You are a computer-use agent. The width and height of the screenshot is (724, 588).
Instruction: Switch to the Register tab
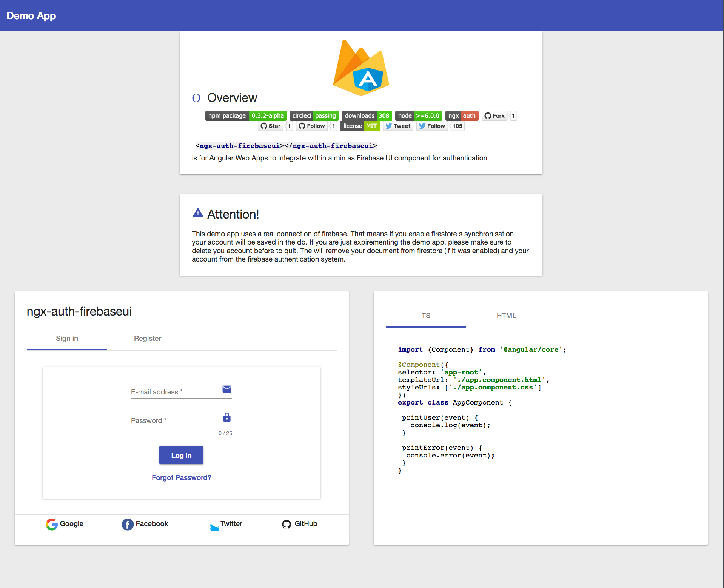pos(147,339)
